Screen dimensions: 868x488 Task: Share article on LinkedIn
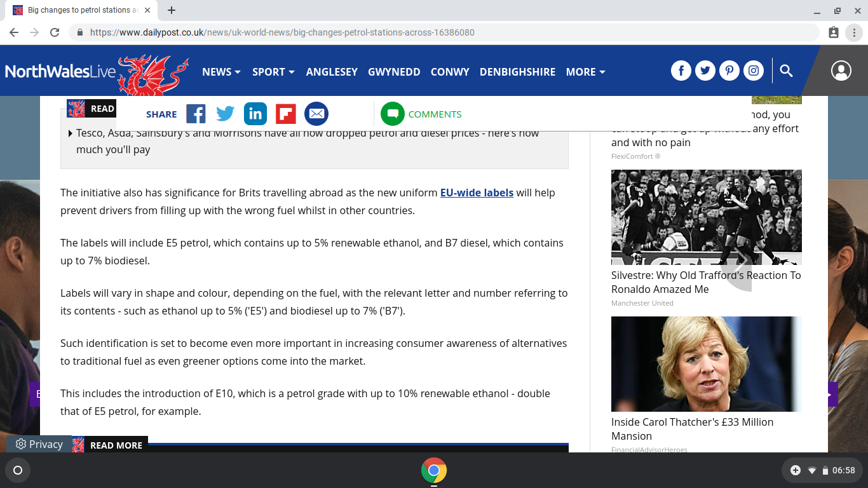click(255, 114)
